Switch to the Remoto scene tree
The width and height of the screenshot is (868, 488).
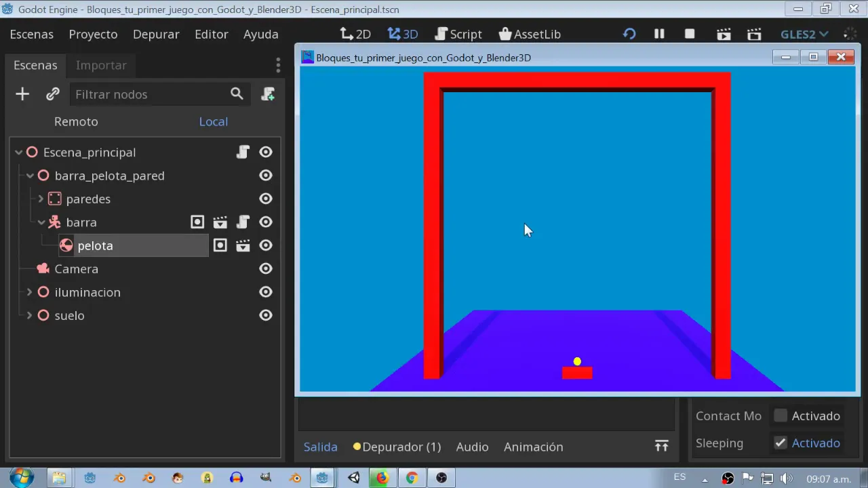pyautogui.click(x=76, y=121)
